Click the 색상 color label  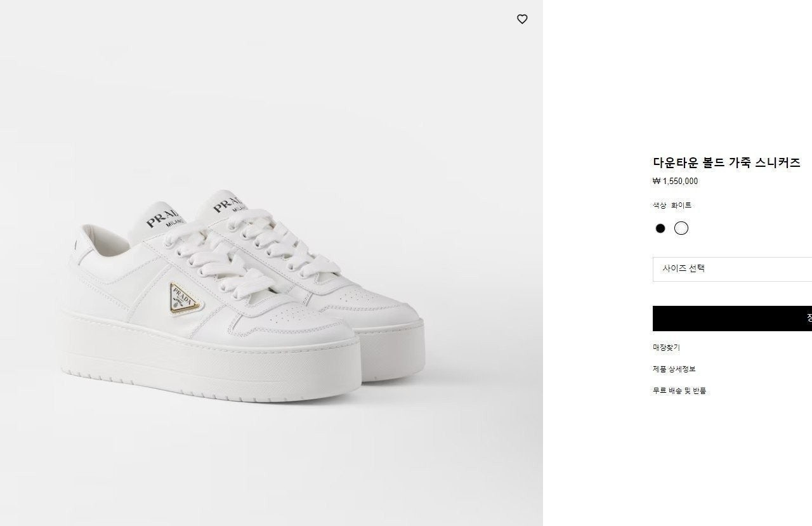[x=659, y=206]
